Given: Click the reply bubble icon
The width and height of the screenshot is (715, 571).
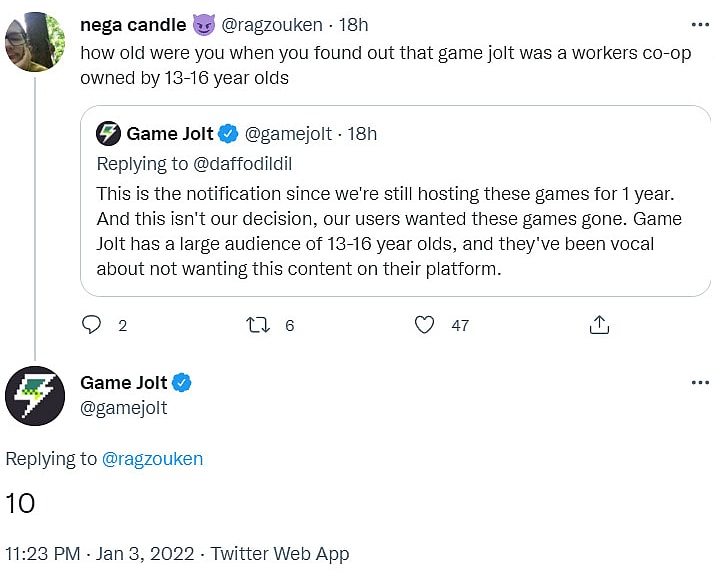Looking at the screenshot, I should [x=91, y=325].
